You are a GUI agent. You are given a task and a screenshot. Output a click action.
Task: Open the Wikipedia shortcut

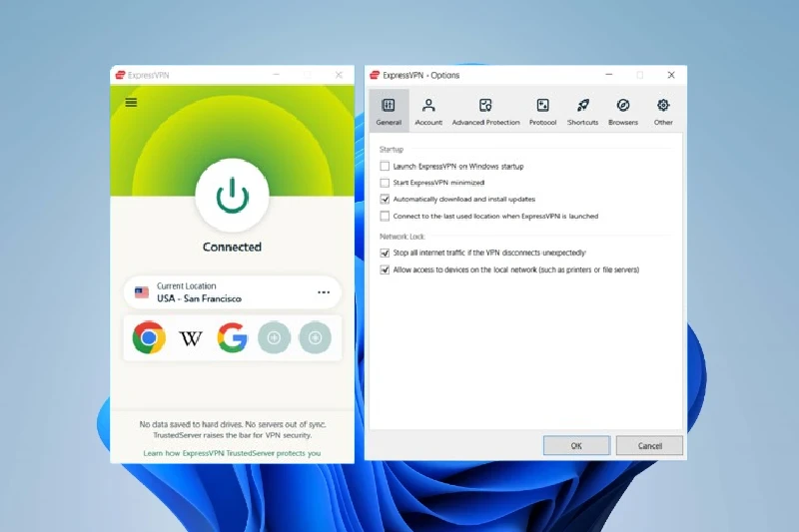tap(191, 338)
